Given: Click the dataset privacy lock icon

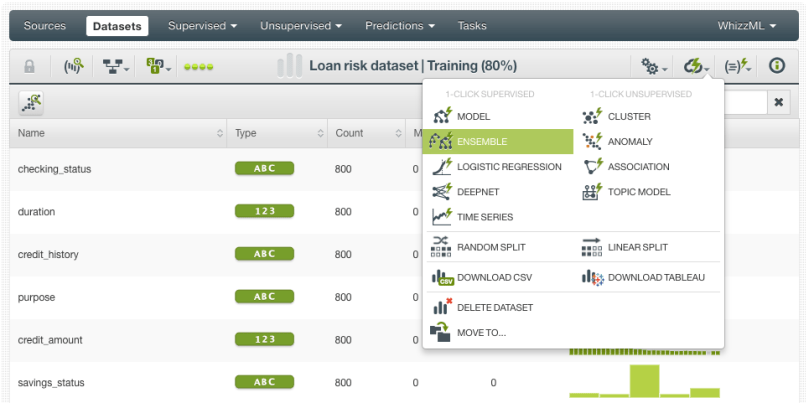Looking at the screenshot, I should pos(29,66).
